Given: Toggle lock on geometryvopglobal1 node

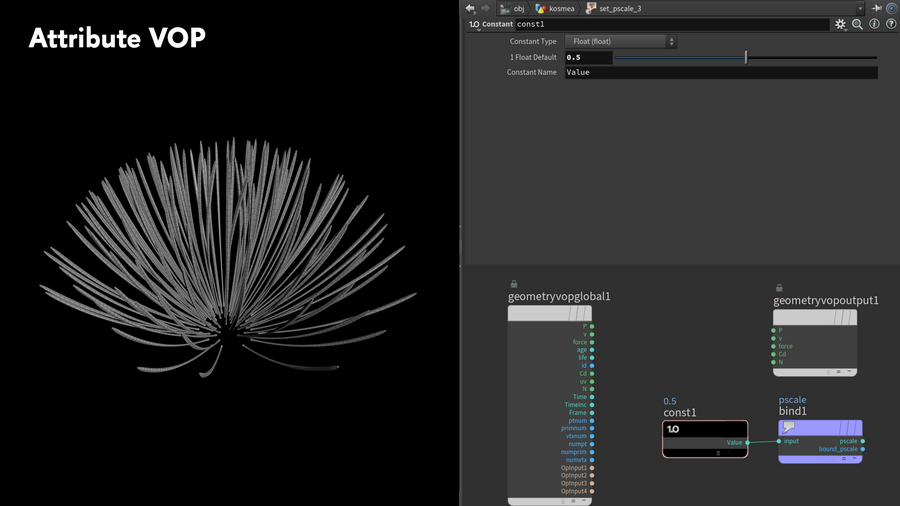Looking at the screenshot, I should [x=514, y=285].
